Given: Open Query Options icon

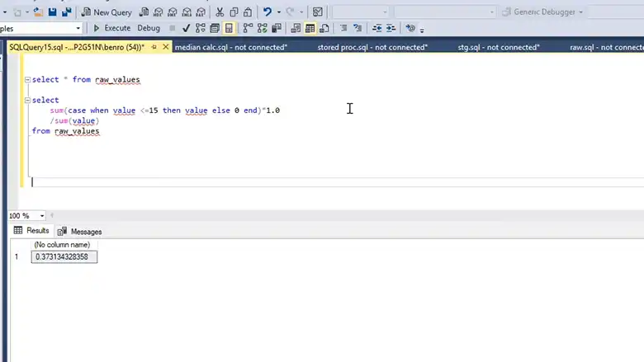Looking at the screenshot, I should (215, 28).
